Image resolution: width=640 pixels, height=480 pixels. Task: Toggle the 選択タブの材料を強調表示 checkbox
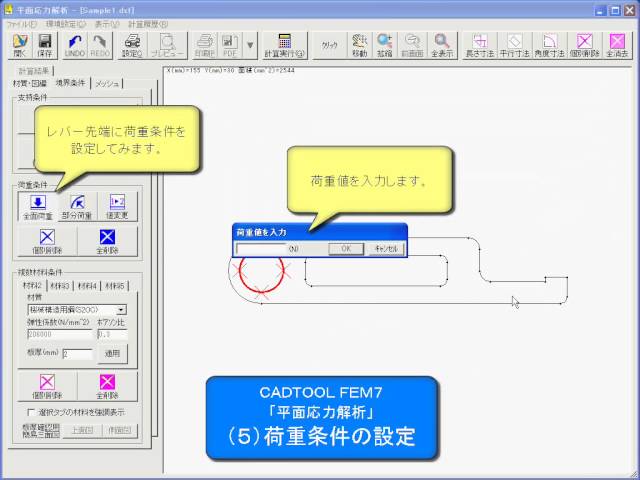31,412
